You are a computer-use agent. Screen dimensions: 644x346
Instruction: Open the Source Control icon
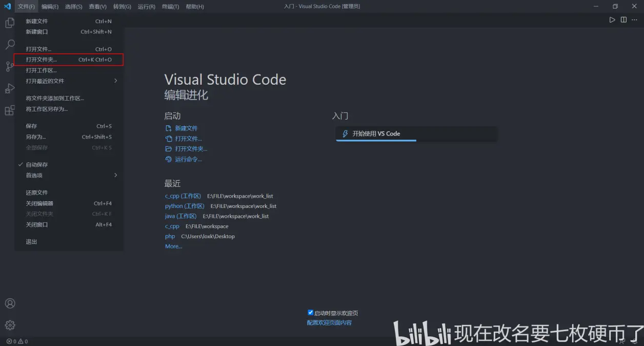tap(10, 66)
